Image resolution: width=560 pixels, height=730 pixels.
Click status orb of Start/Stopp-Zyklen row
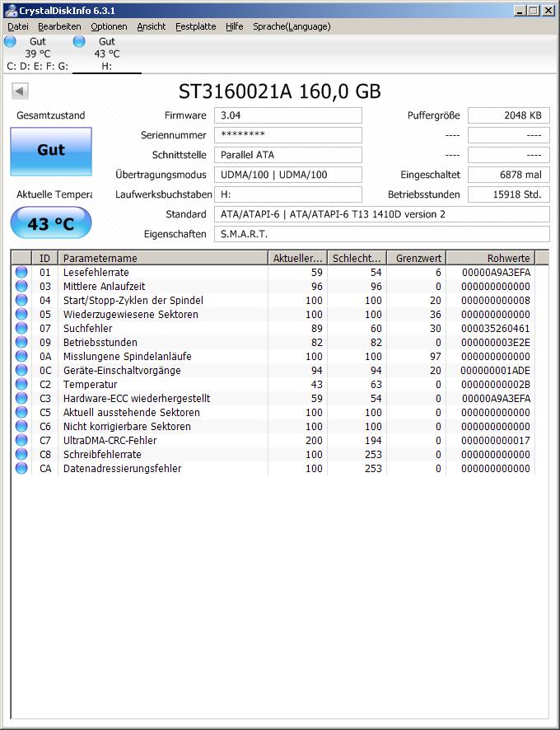(21, 300)
